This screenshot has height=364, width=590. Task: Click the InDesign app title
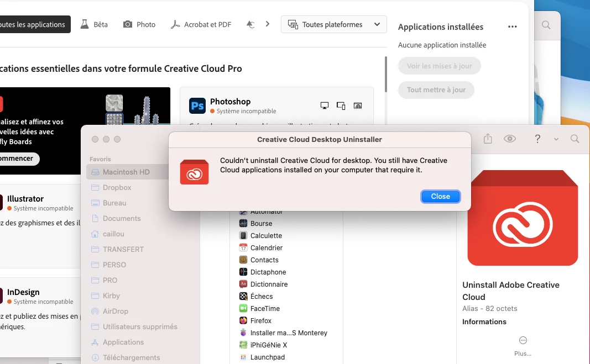pyautogui.click(x=23, y=292)
